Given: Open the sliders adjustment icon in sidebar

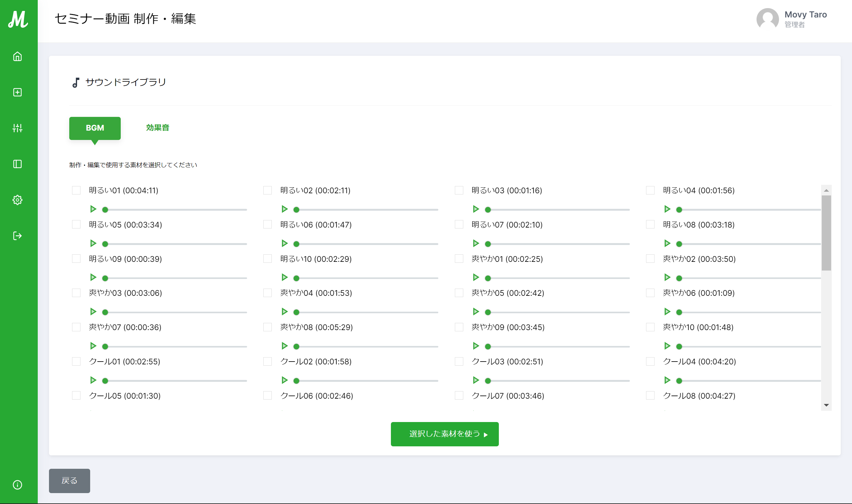Looking at the screenshot, I should [17, 128].
